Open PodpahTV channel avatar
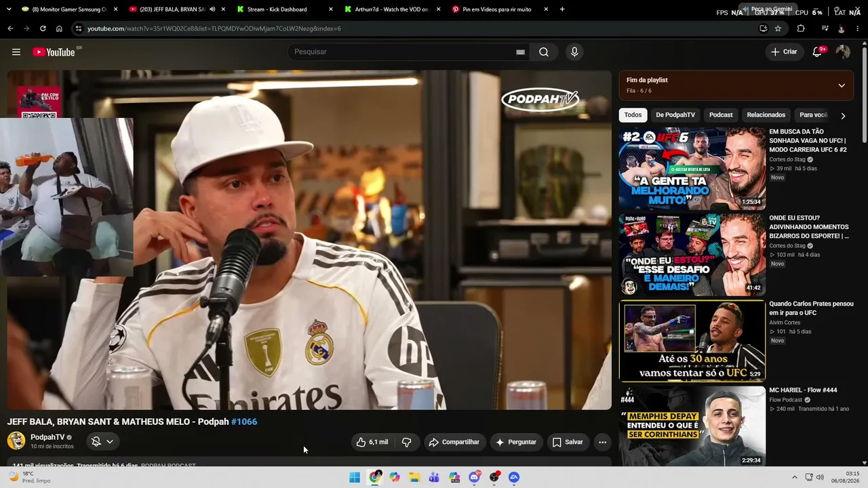The image size is (868, 488). (16, 441)
